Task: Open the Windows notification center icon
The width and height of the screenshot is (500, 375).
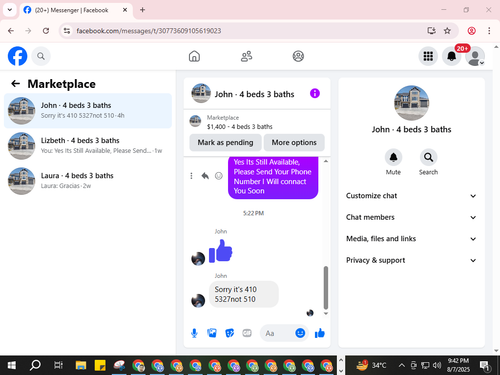Action: 485,365
